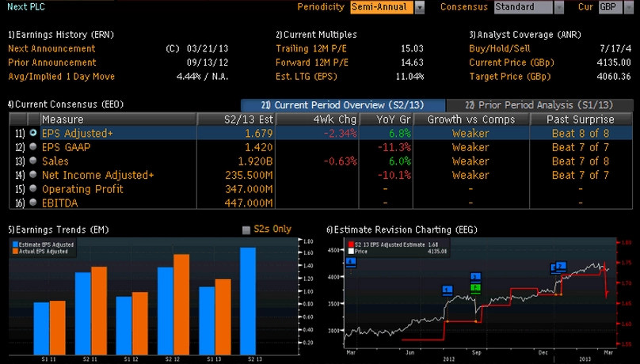Click the Net Income Adjusted+ label

(98, 175)
